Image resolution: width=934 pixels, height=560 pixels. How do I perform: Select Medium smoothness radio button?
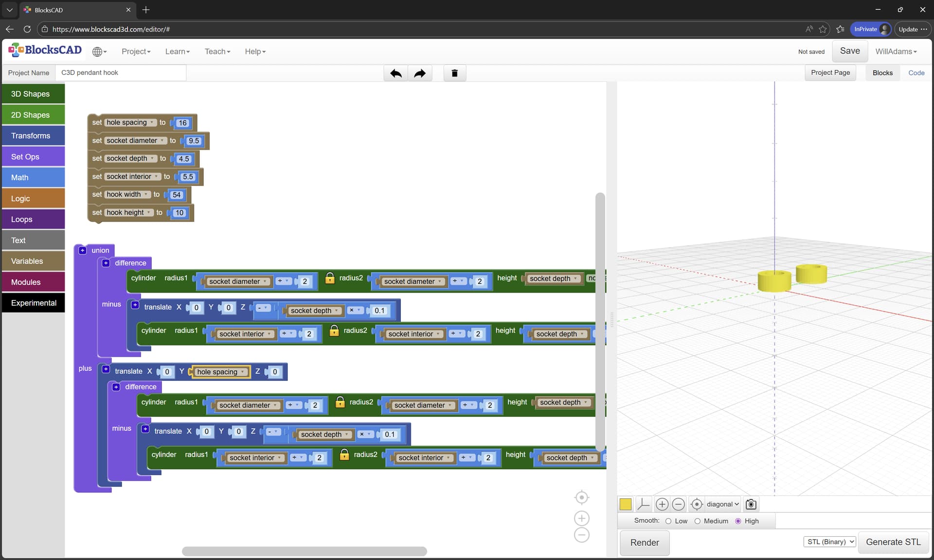[697, 521]
